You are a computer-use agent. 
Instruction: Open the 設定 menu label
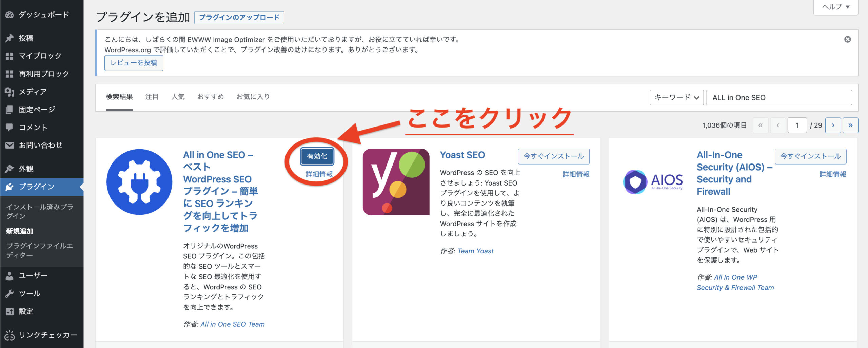26,311
